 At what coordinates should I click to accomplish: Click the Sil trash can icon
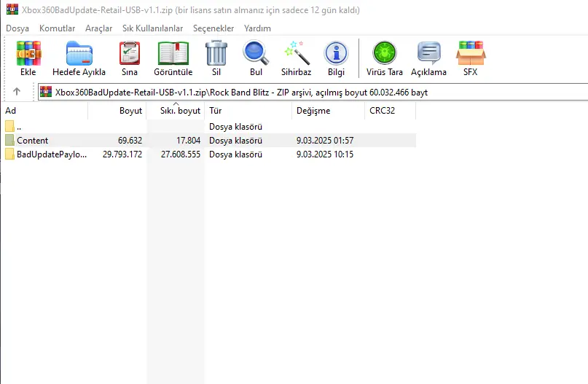(x=216, y=53)
